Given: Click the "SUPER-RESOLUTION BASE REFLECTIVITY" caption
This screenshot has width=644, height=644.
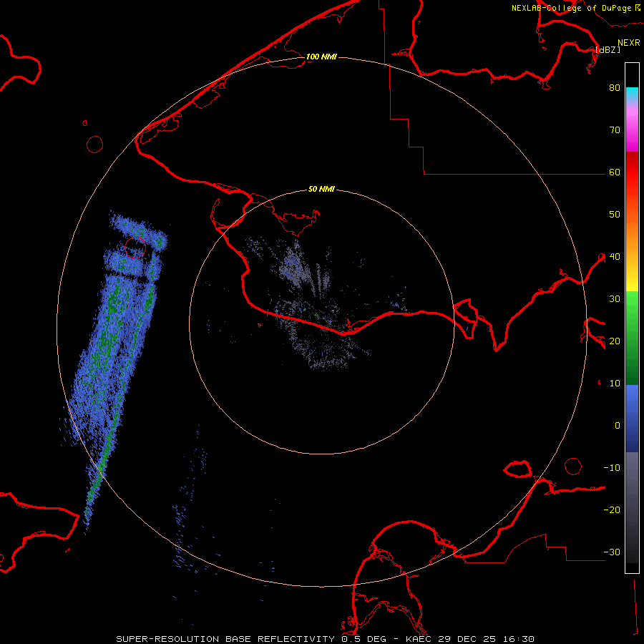Looking at the screenshot, I should pos(225,639).
